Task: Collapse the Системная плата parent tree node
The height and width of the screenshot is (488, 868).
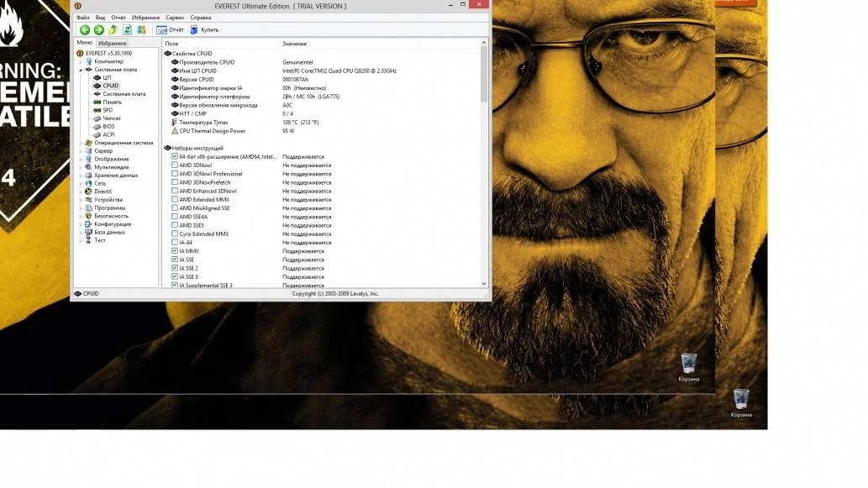Action: click(x=81, y=70)
